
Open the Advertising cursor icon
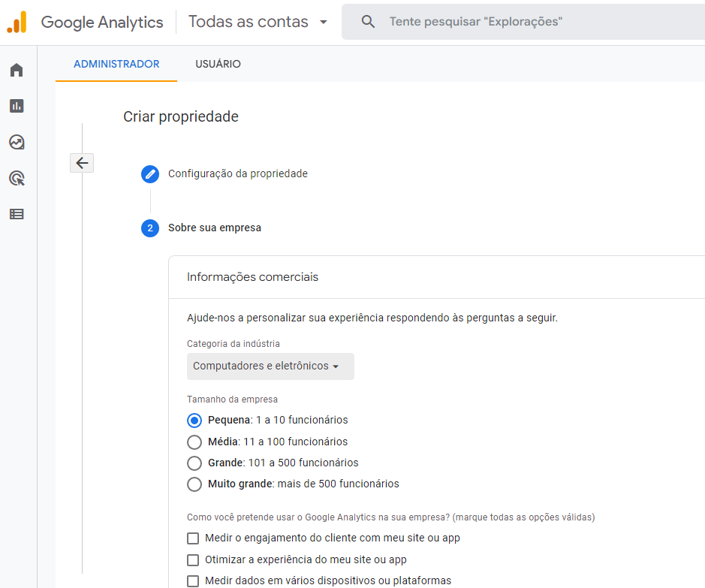(17, 178)
